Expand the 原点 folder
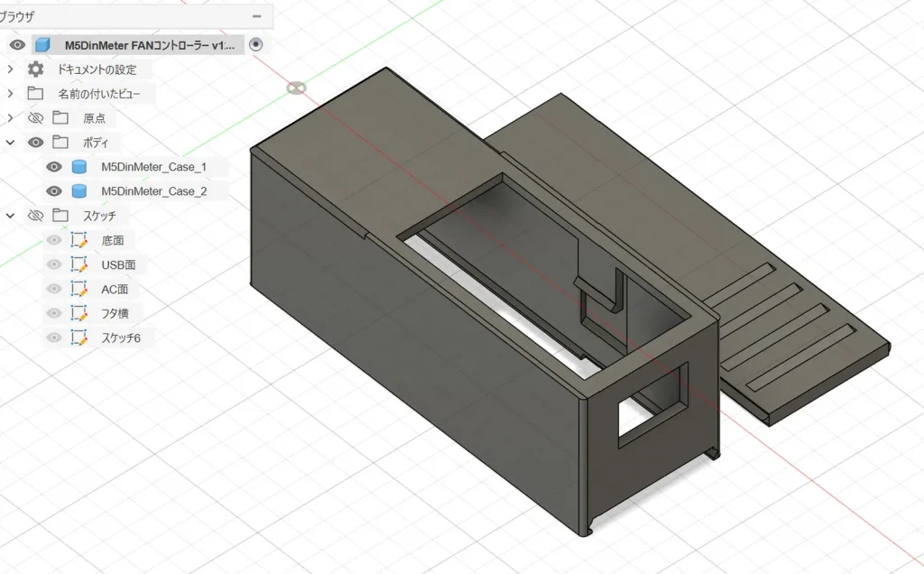The width and height of the screenshot is (924, 574). 10,118
